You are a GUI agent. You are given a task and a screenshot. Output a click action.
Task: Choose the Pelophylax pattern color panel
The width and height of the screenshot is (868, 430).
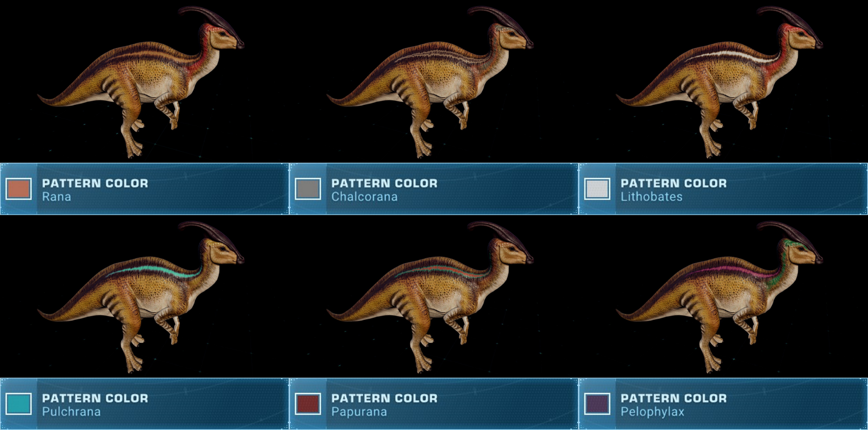pos(723,403)
